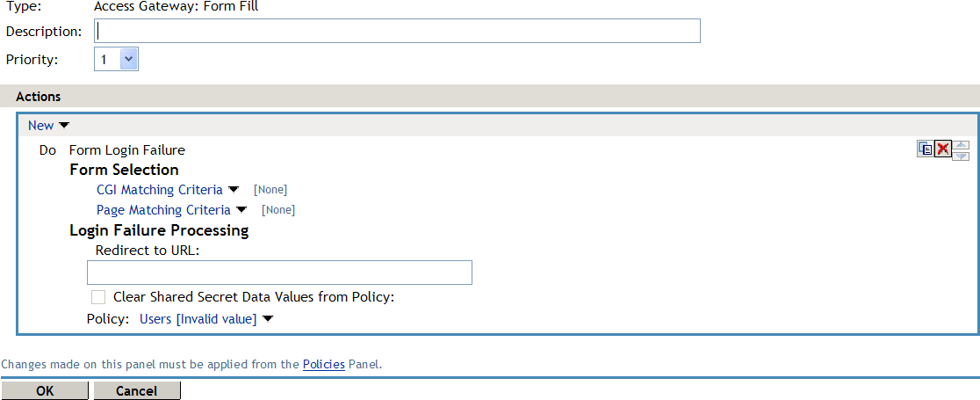The image size is (980, 400).
Task: Click the Page Matching Criteria [None] value
Action: (x=278, y=210)
